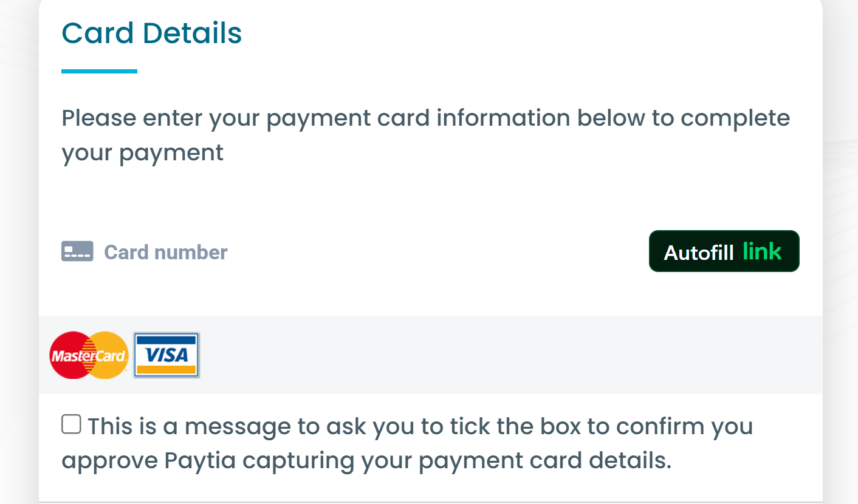858x504 pixels.
Task: Focus the Card number input field
Action: click(430, 251)
